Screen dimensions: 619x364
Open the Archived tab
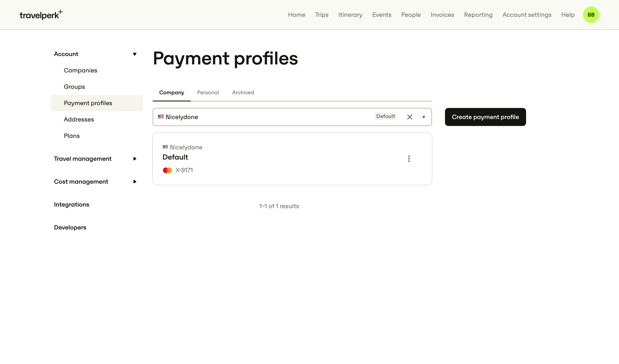(x=243, y=92)
